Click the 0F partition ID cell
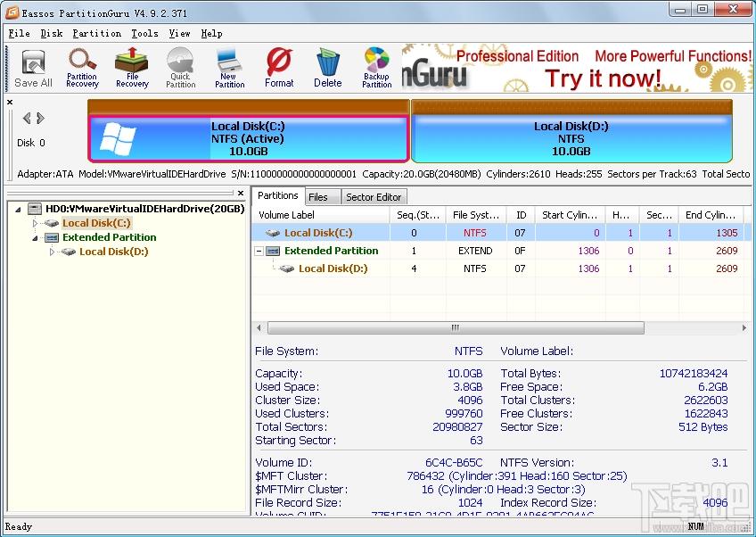Screen dimensions: 756x537 tap(521, 251)
